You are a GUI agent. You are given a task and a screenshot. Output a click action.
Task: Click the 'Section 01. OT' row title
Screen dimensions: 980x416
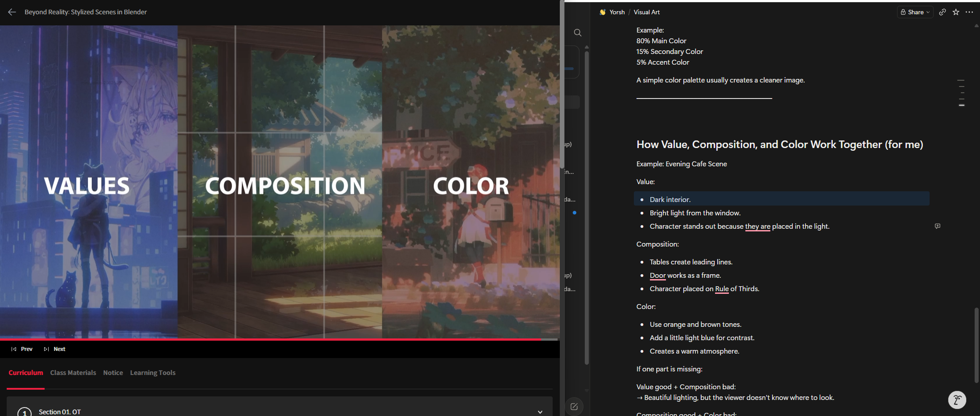(x=60, y=412)
